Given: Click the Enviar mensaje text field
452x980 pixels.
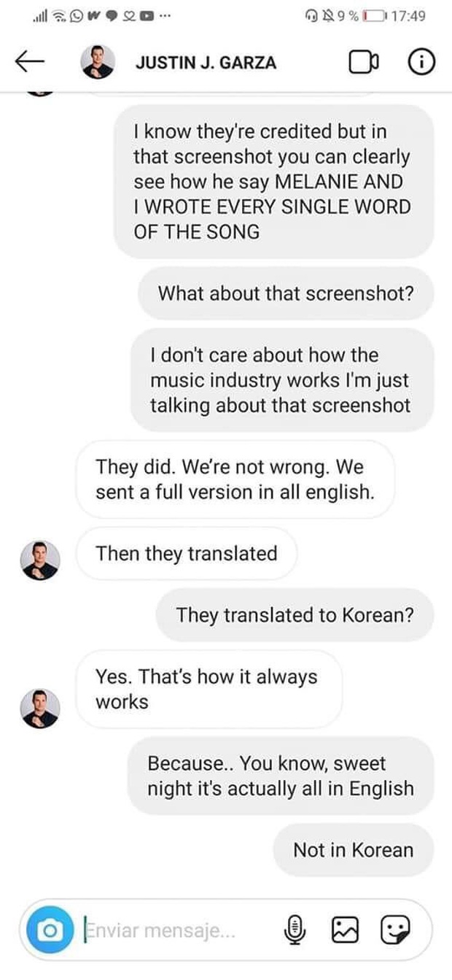Looking at the screenshot, I should (x=179, y=930).
